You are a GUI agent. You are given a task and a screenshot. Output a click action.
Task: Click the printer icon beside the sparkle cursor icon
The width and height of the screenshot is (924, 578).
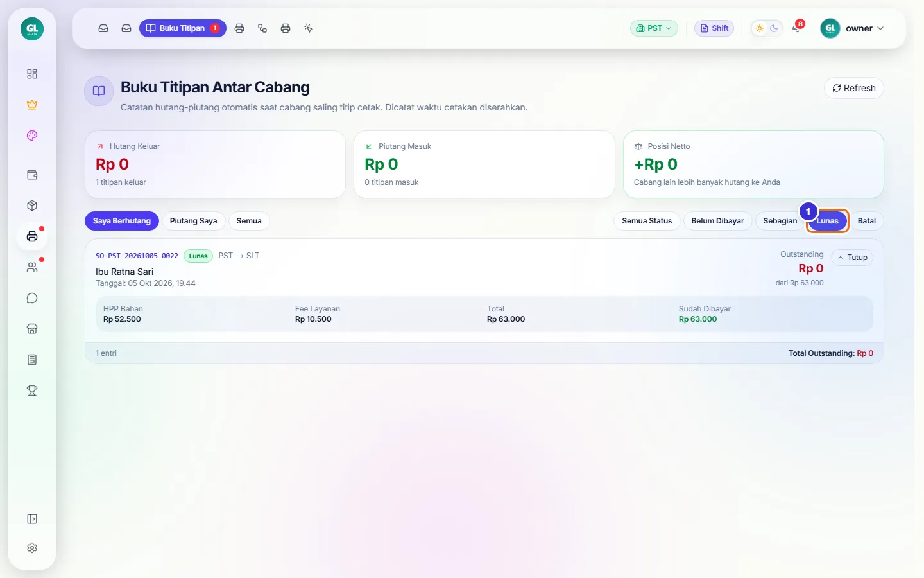point(286,28)
